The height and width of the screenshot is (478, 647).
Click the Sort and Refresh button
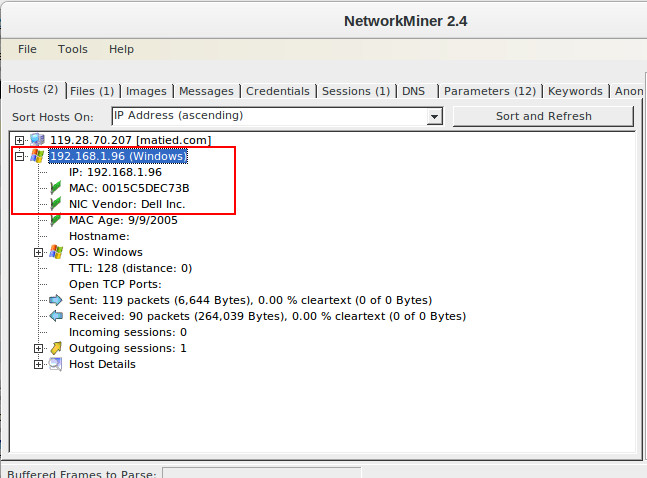point(543,116)
